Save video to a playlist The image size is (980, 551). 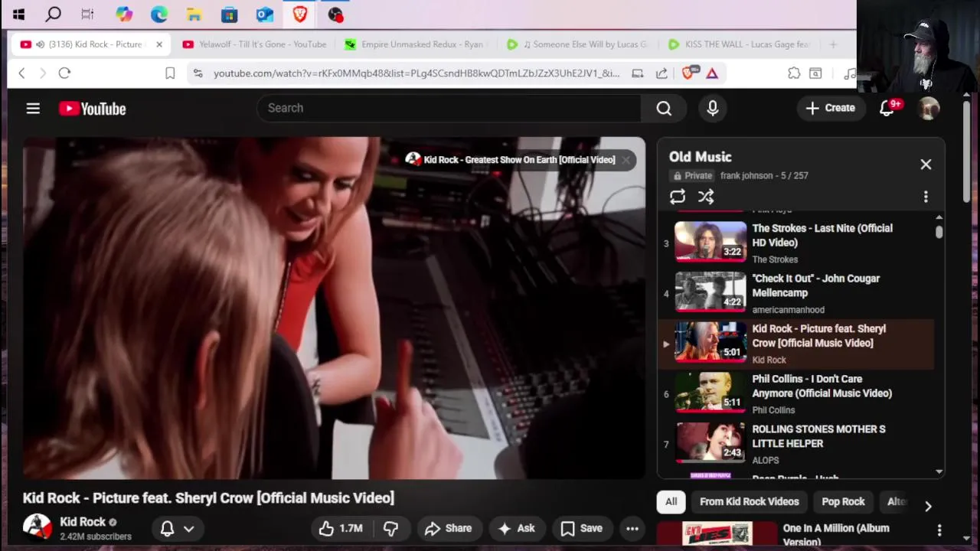click(x=582, y=528)
